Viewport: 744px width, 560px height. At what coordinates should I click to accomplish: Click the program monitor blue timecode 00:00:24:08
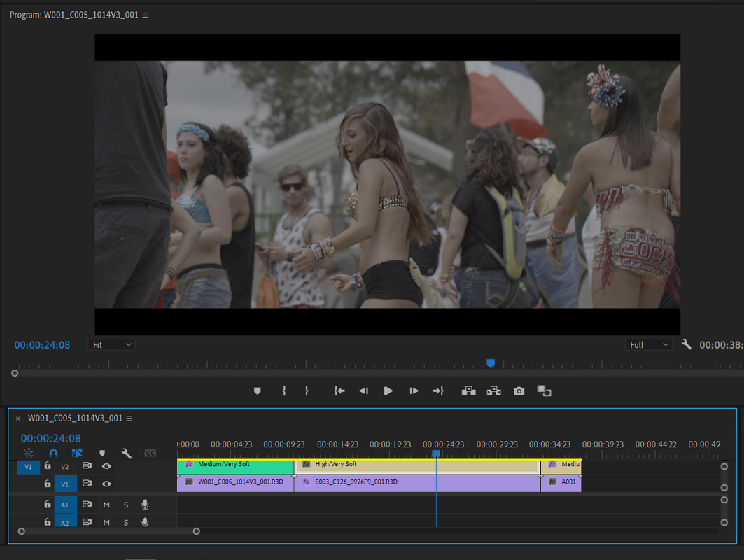(x=42, y=346)
